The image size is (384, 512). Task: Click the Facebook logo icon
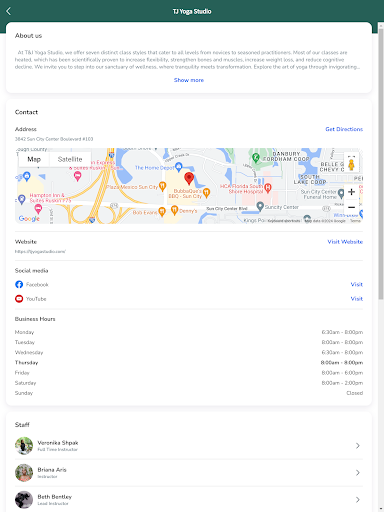click(19, 284)
